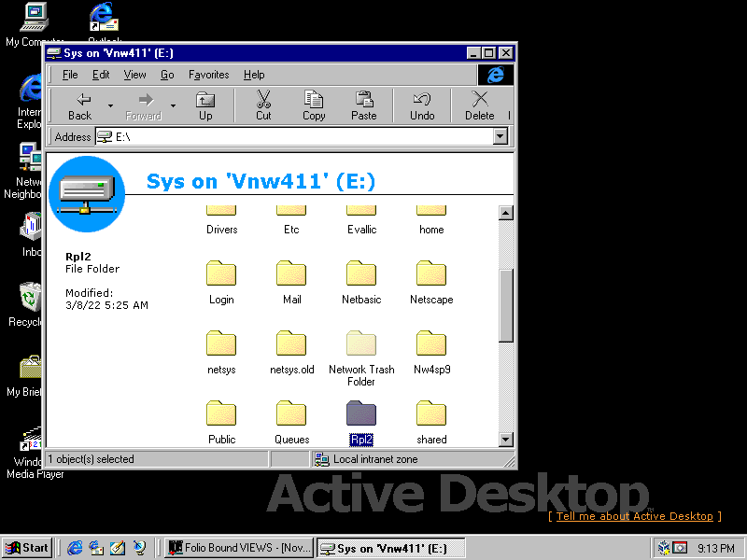Click the vertical scrollbar thumb in folder view

coord(506,305)
